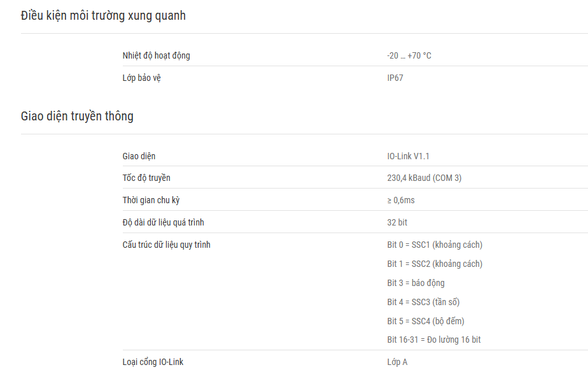Image resolution: width=588 pixels, height=372 pixels.
Task: Click the 'Bit 3 = báo động' line
Action: click(416, 283)
